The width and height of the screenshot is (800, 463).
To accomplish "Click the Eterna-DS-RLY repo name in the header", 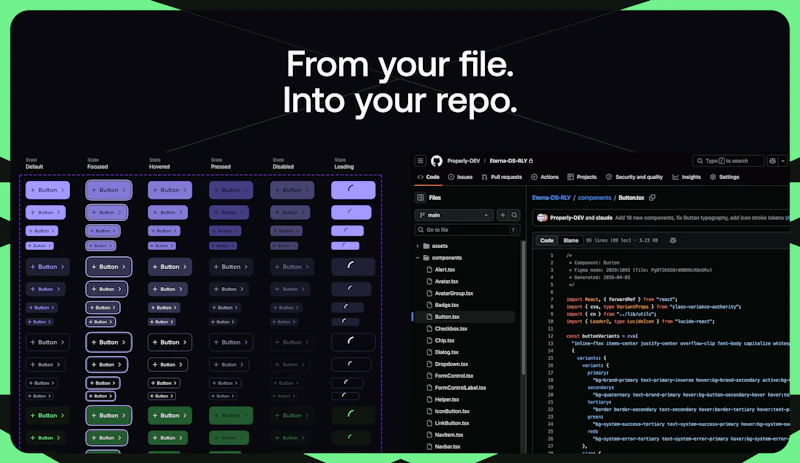I will coord(508,161).
